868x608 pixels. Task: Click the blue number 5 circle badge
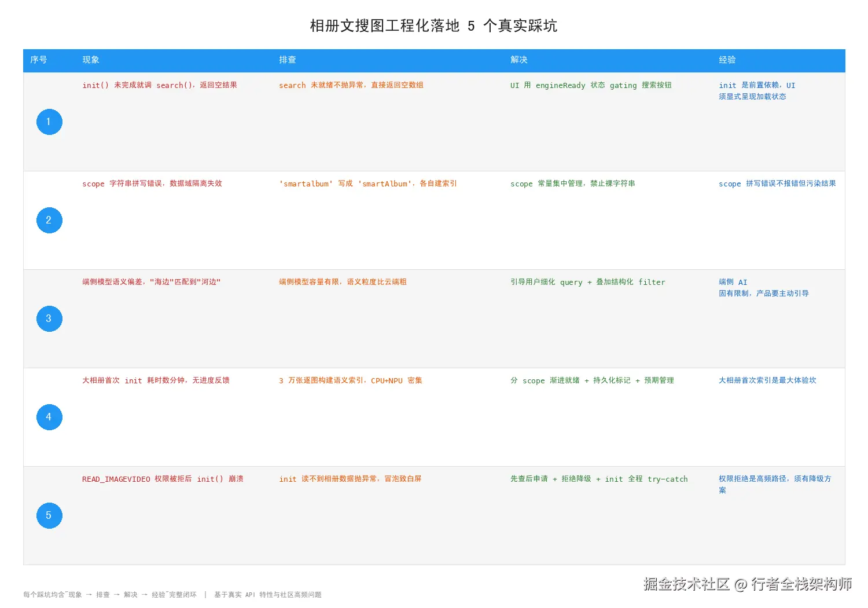pos(49,515)
